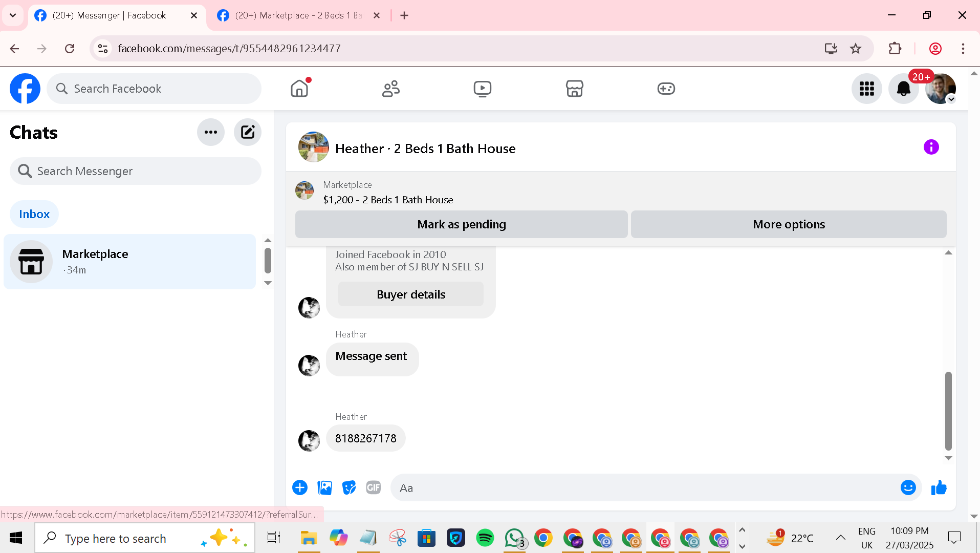980x553 pixels.
Task: Open more actions plus icon
Action: pyautogui.click(x=300, y=487)
